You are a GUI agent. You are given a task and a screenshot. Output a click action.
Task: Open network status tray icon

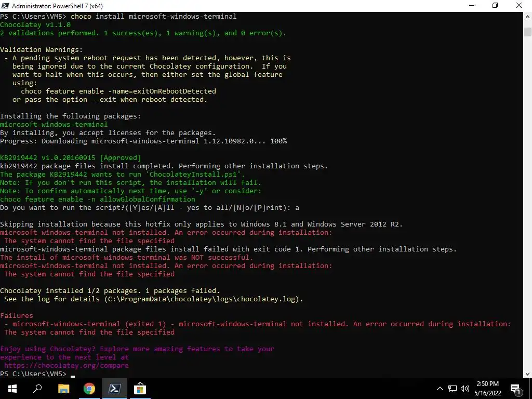[453, 389]
